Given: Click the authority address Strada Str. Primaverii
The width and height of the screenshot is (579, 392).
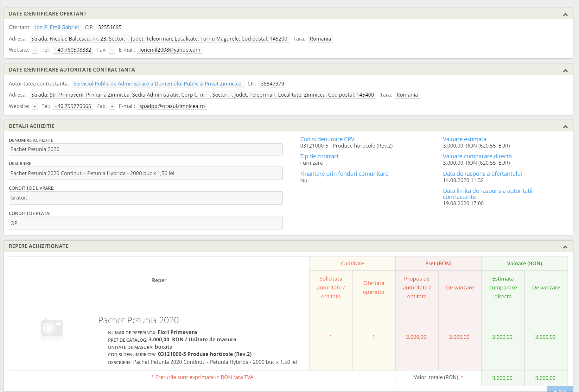Looking at the screenshot, I should pyautogui.click(x=203, y=95).
